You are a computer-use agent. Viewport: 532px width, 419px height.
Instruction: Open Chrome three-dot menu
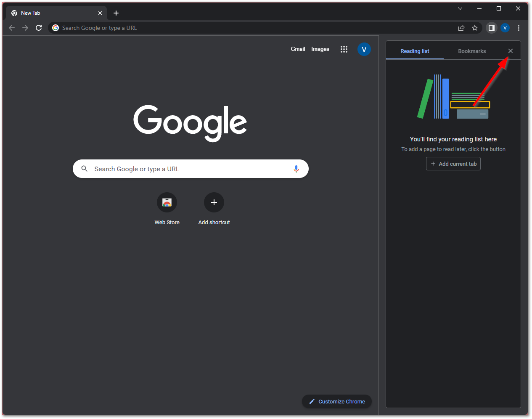click(x=519, y=28)
